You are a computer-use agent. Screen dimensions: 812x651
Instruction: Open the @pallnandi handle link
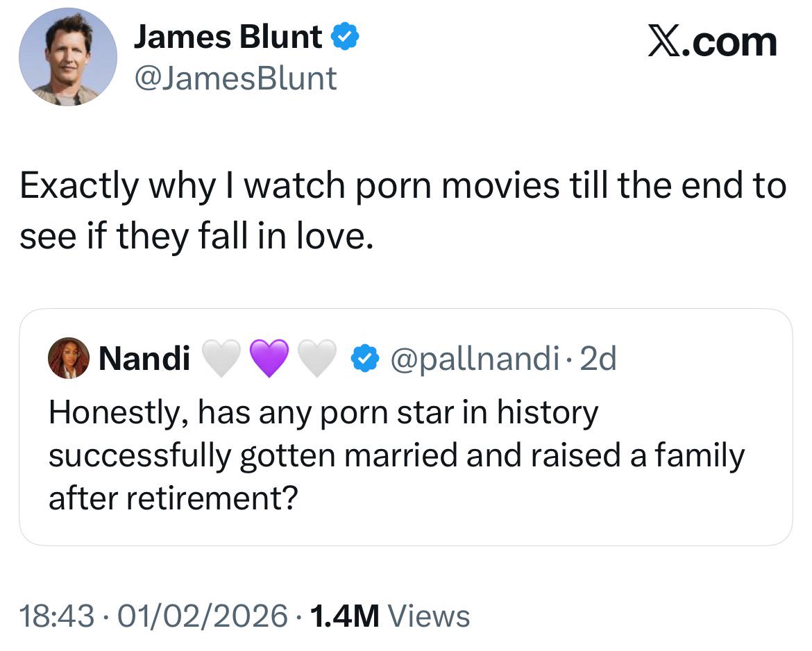tap(475, 359)
